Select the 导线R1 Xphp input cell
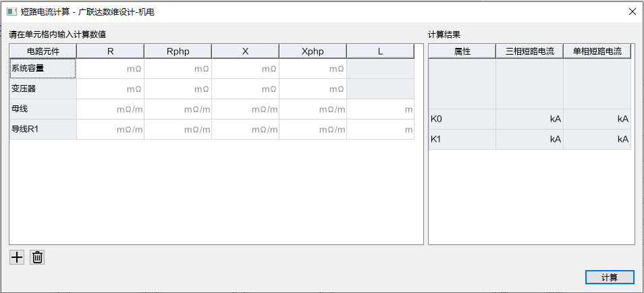 click(313, 130)
